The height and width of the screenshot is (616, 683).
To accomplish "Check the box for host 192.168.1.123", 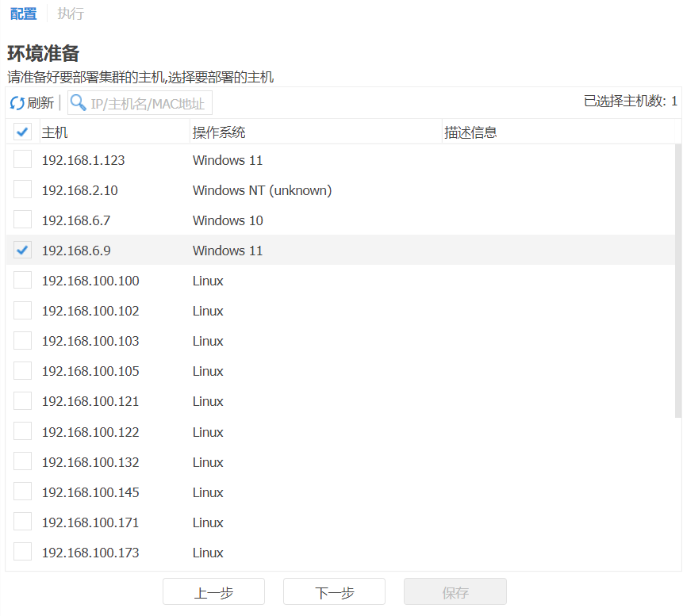I will (x=23, y=160).
